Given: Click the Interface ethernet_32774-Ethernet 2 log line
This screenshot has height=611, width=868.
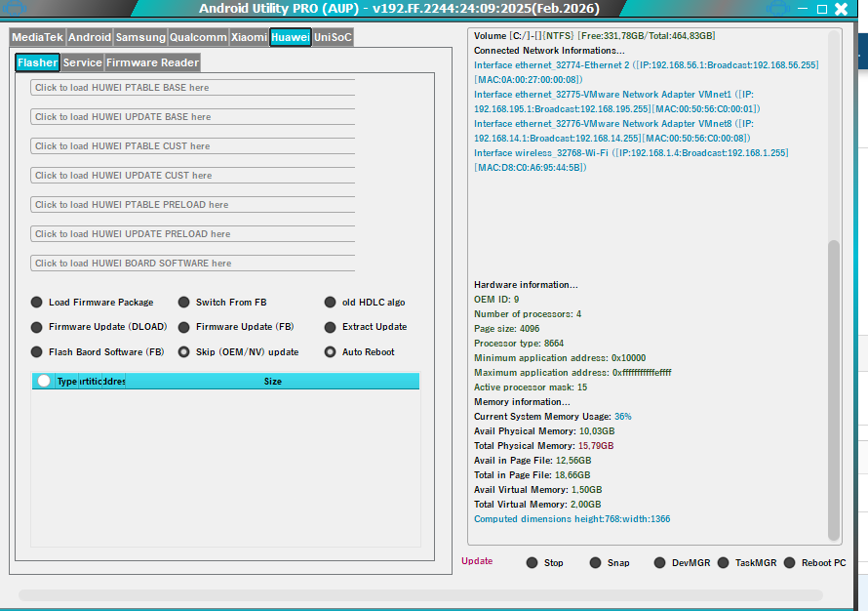Looking at the screenshot, I should pyautogui.click(x=646, y=72).
